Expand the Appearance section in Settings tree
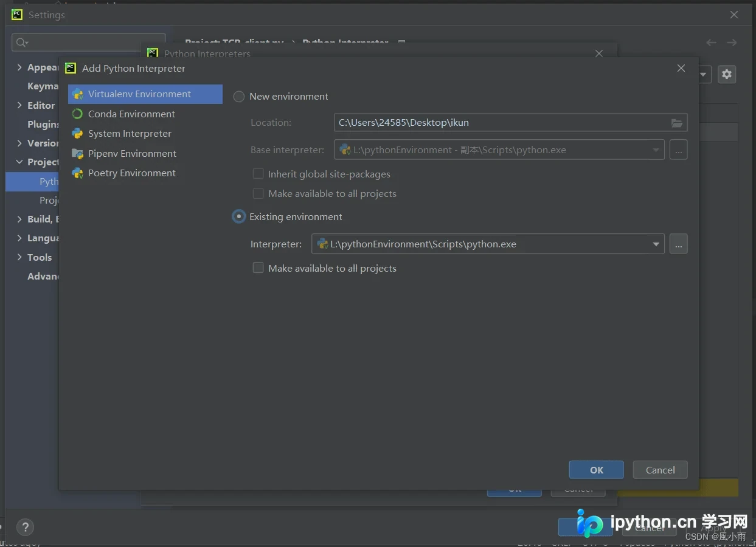 19,67
